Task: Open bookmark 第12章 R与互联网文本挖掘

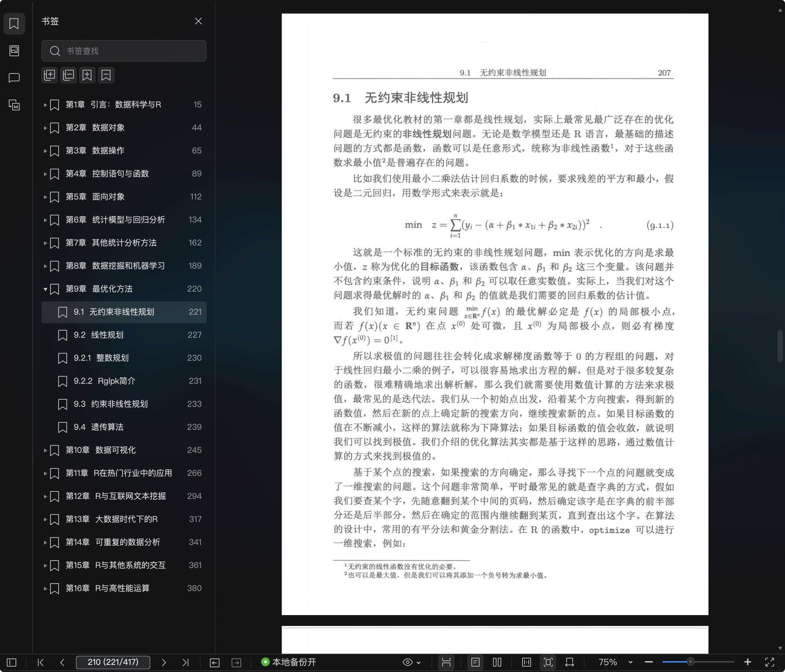Action: click(x=124, y=497)
